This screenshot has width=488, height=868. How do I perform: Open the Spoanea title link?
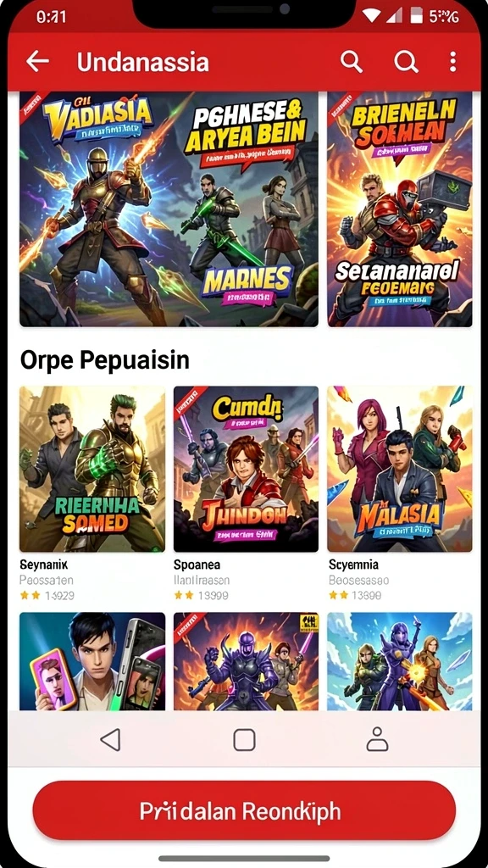click(197, 565)
